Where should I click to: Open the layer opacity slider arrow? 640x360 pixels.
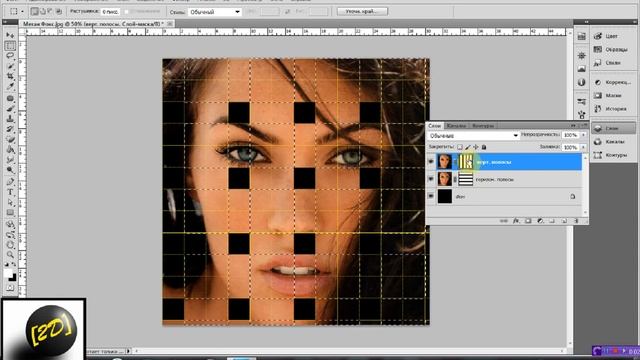tap(583, 135)
